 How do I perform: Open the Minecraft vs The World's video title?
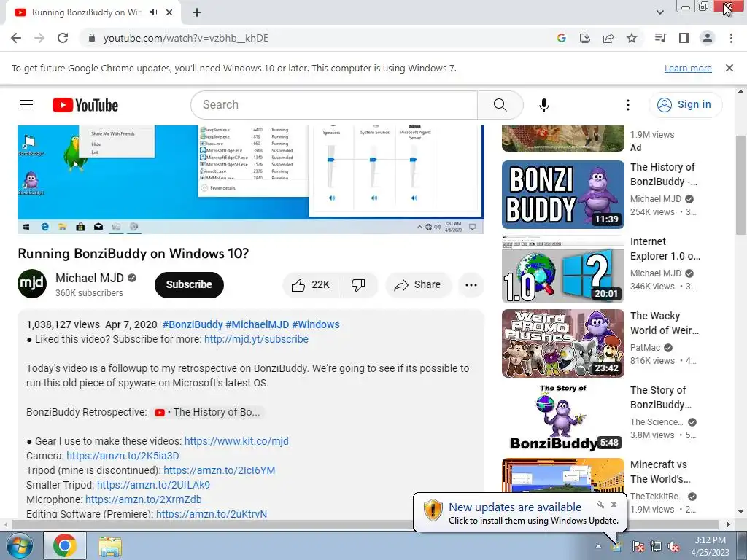point(660,472)
